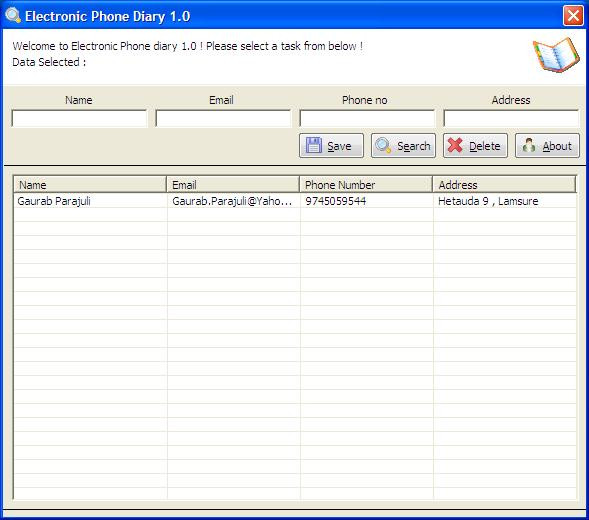The width and height of the screenshot is (589, 520).
Task: Focus the Name input field
Action: [x=79, y=118]
